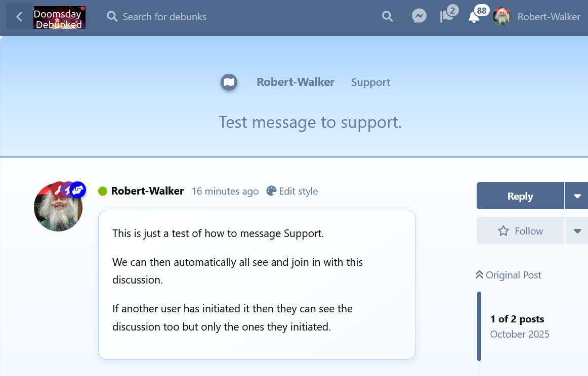Viewport: 588px width, 376px height.
Task: Click the Edit style palette button
Action: (x=292, y=191)
